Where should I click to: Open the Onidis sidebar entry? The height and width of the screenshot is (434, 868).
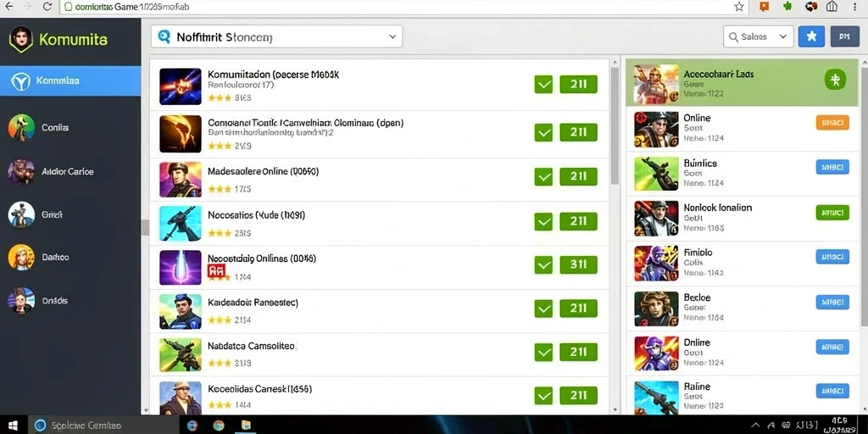(x=55, y=301)
